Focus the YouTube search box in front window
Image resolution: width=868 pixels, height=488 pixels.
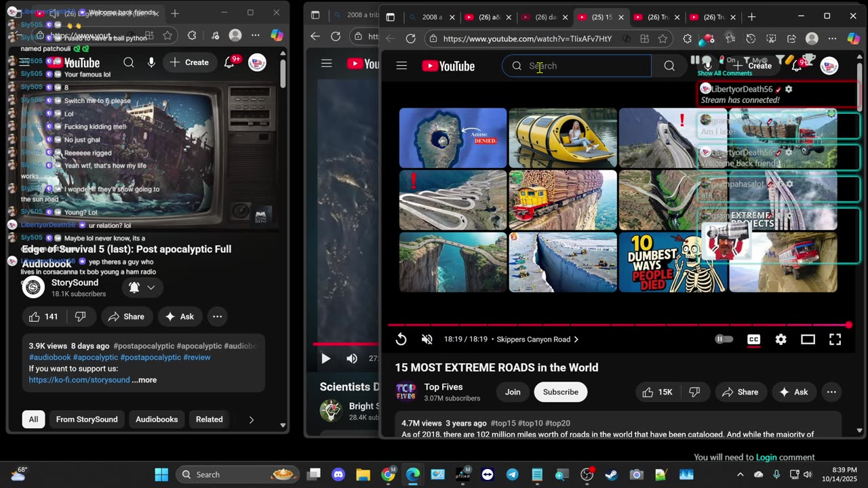point(576,66)
